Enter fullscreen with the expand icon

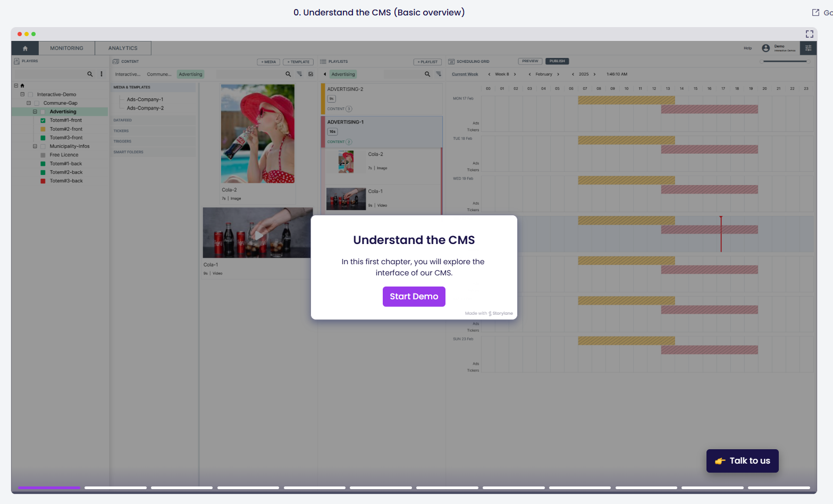coord(809,34)
